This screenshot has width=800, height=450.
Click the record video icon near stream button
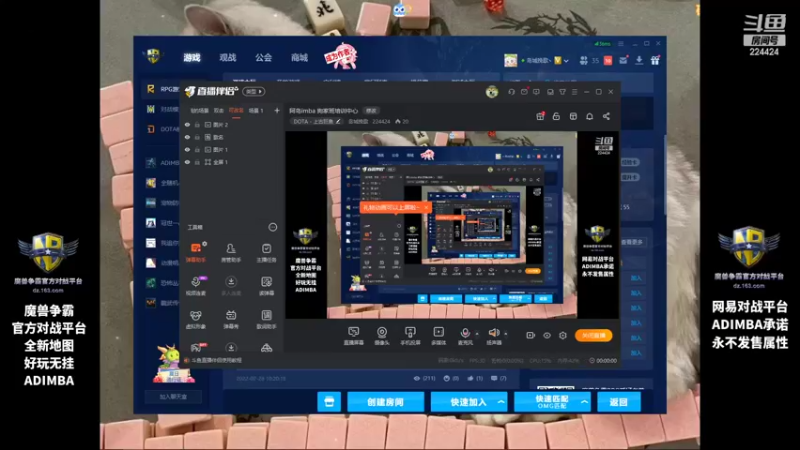pos(531,335)
